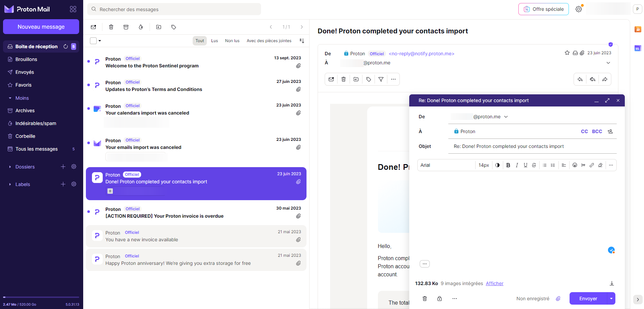Open the select-all dropdown arrow
This screenshot has width=644, height=309.
(x=100, y=41)
